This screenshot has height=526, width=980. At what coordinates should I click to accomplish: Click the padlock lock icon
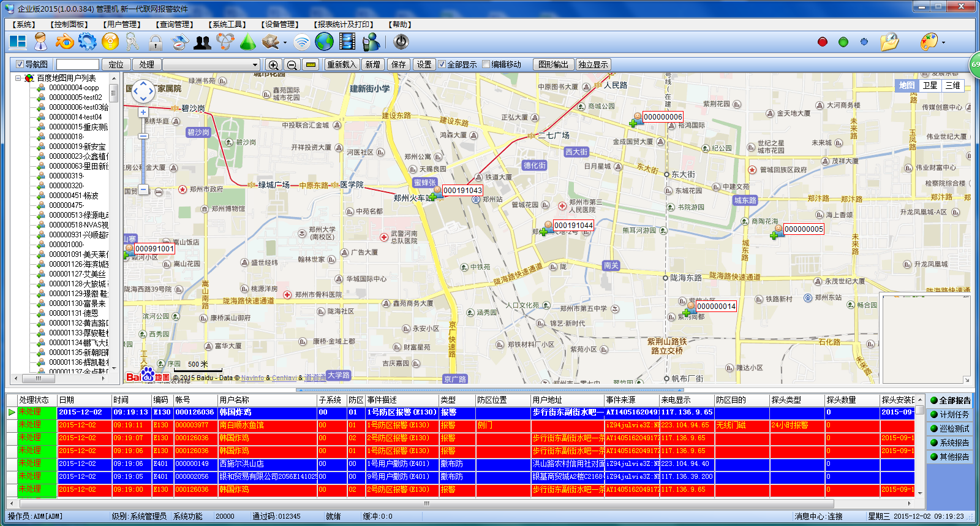pyautogui.click(x=156, y=42)
